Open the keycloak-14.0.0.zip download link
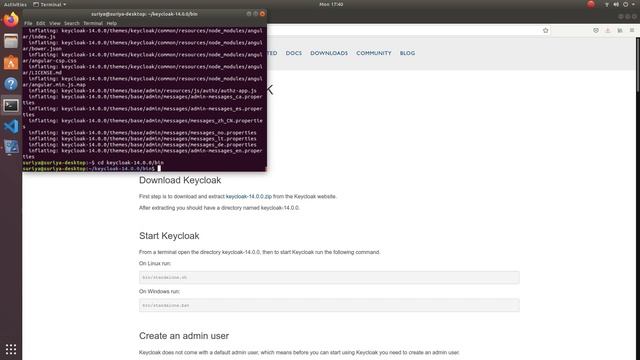The image size is (640, 360). tap(249, 196)
